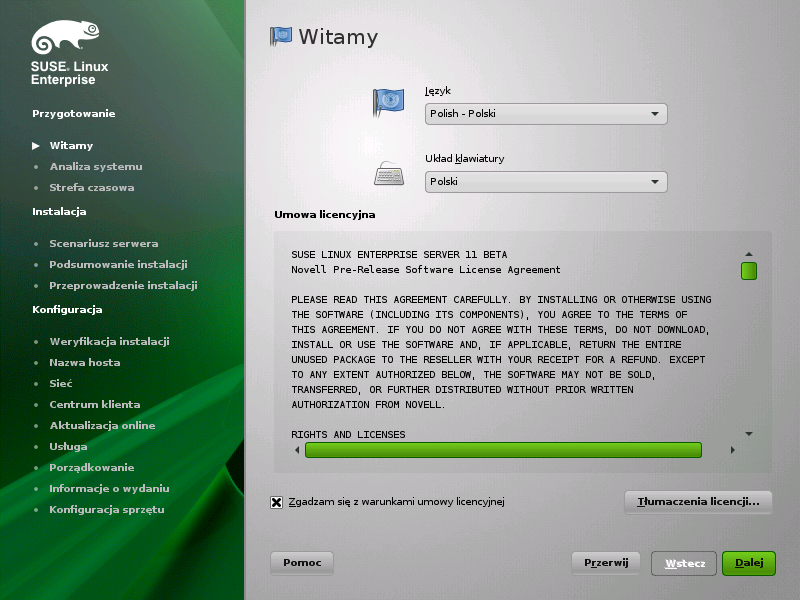Click the flag icon next to Język
The width and height of the screenshot is (800, 600).
click(x=388, y=102)
